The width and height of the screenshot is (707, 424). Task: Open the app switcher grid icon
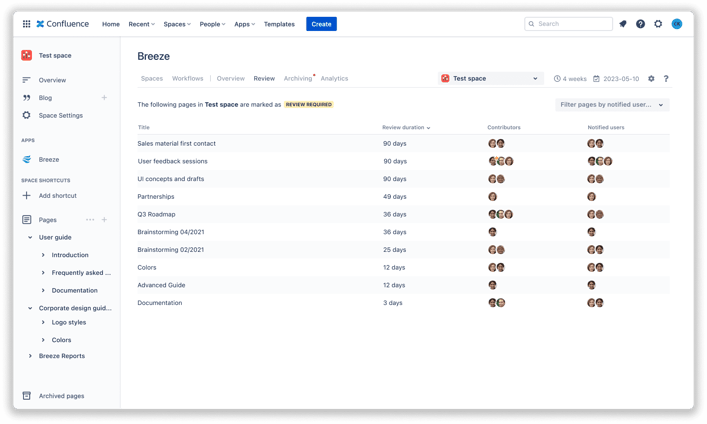pos(27,24)
